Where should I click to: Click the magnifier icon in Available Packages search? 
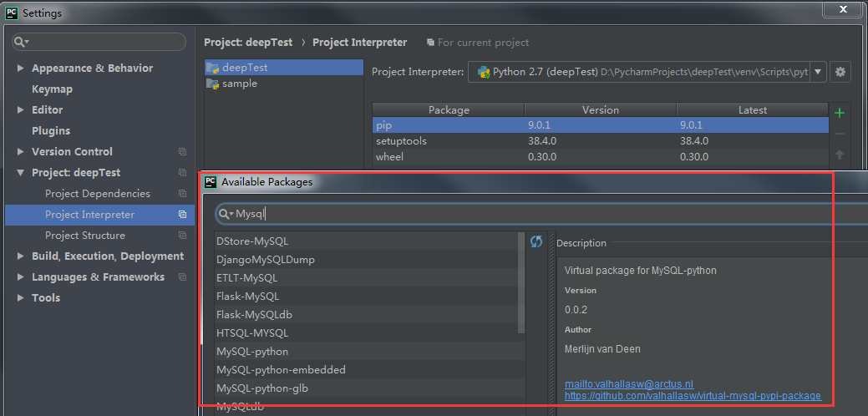(226, 214)
